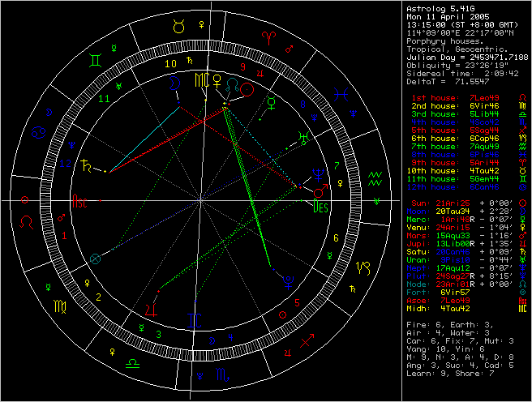532x402 pixels.
Task: Click the red Mars glyph near the descendant
Action: click(322, 190)
